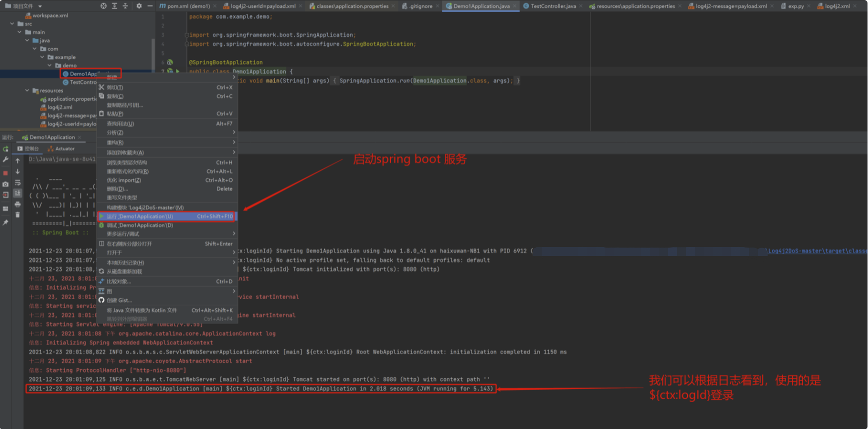Click the java path link in console
Viewport: 868px width, 429px height.
(x=62, y=159)
